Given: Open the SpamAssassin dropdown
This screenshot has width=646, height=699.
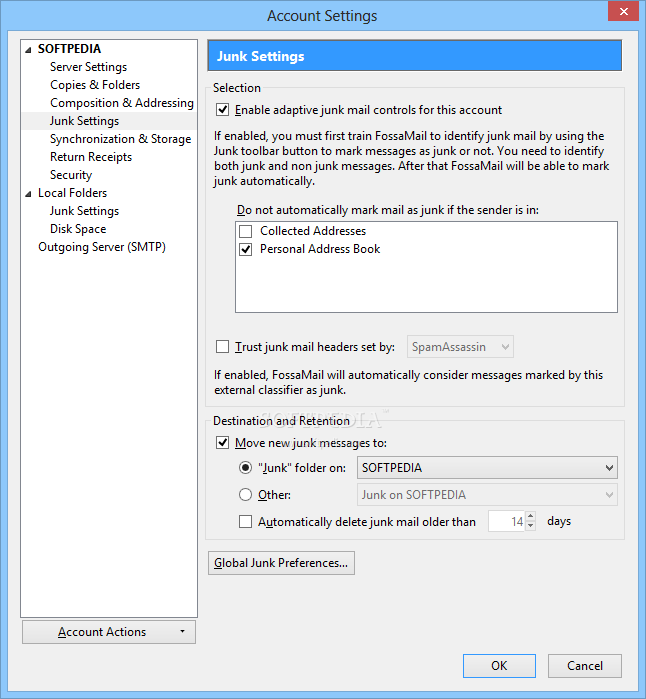Looking at the screenshot, I should coord(460,347).
